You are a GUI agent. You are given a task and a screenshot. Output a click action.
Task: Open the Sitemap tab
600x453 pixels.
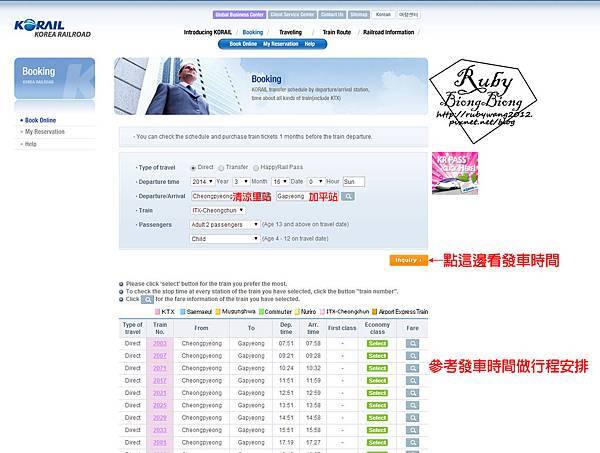click(359, 15)
